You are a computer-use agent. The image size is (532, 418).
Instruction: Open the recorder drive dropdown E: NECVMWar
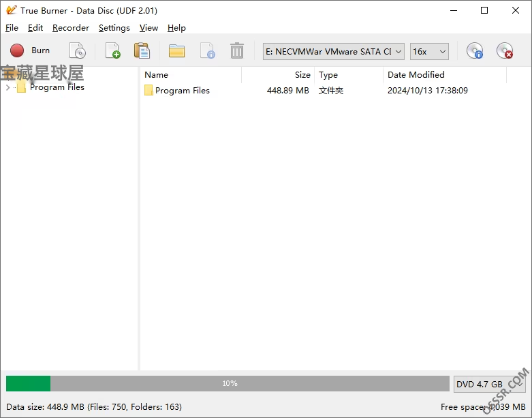pyautogui.click(x=334, y=52)
